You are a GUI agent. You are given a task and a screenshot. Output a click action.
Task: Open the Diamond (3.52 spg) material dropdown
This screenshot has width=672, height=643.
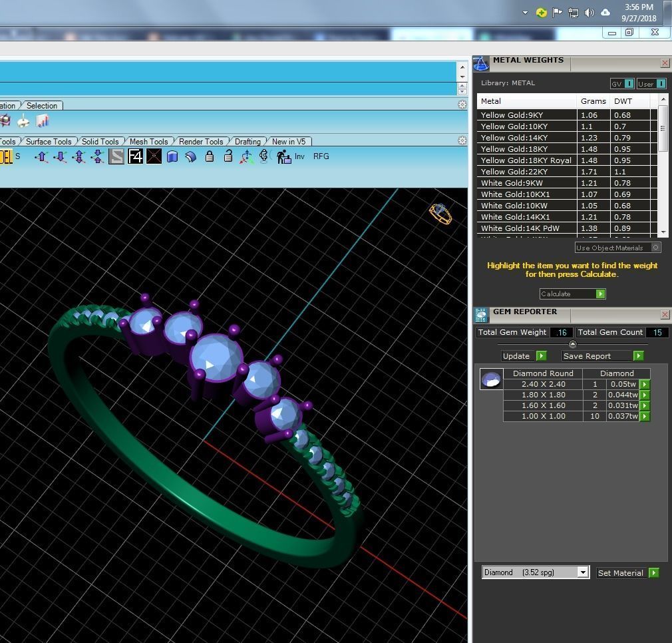(582, 572)
